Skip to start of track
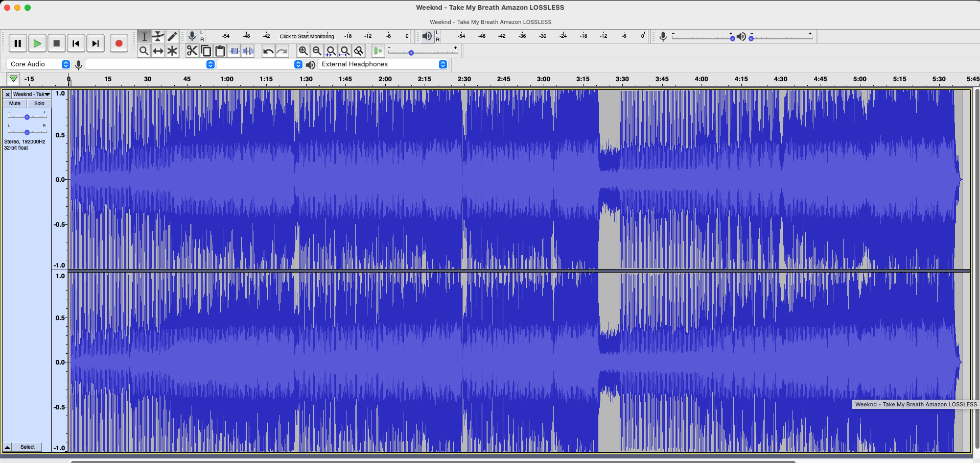The width and height of the screenshot is (980, 463). (x=76, y=43)
